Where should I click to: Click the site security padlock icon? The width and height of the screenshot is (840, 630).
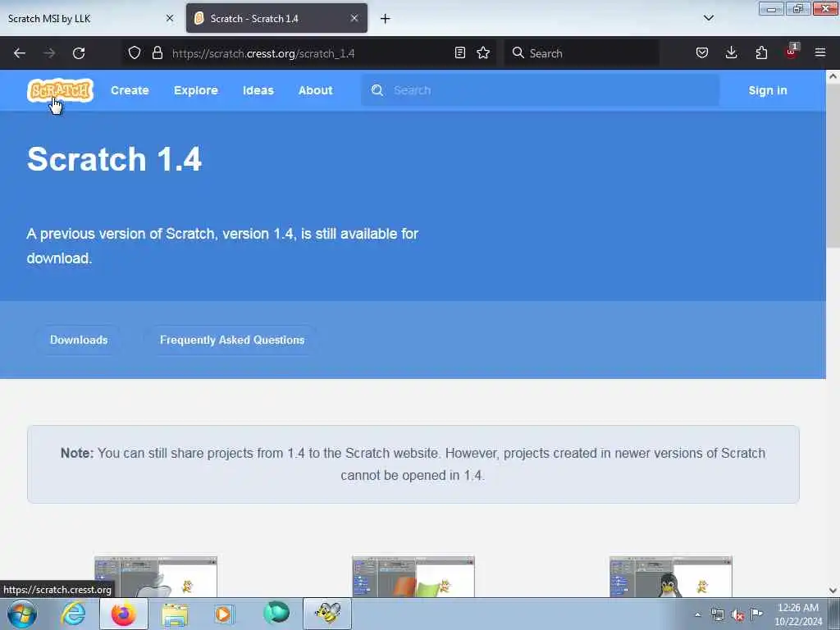[x=157, y=53]
